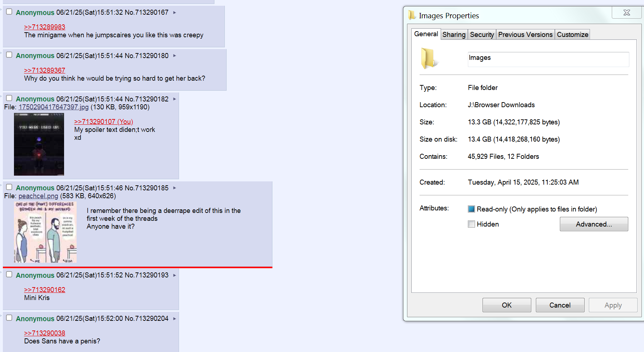This screenshot has width=644, height=352.
Task: Tick checkbox of post No.713290185
Action: point(9,187)
